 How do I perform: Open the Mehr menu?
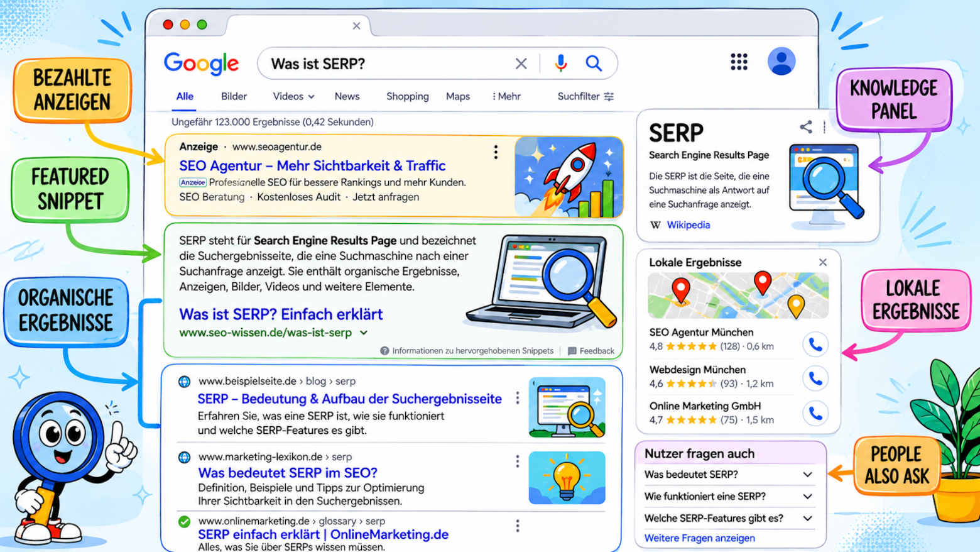506,96
